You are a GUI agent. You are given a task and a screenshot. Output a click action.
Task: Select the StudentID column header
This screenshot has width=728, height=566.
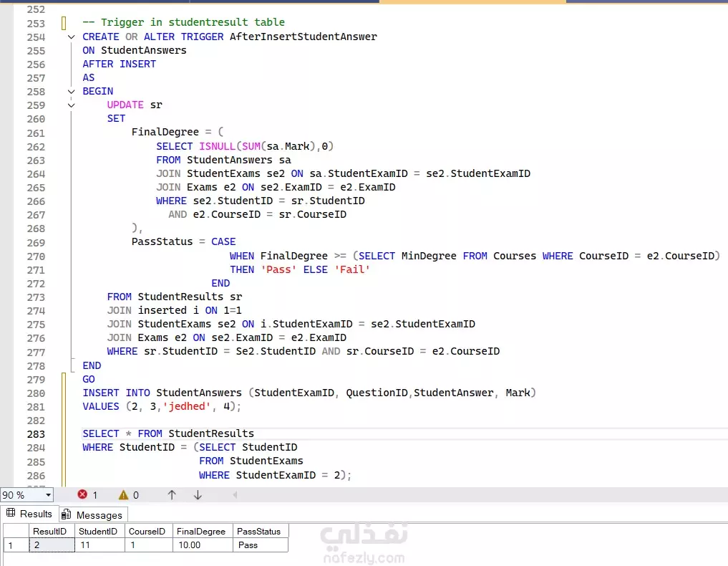pos(100,531)
